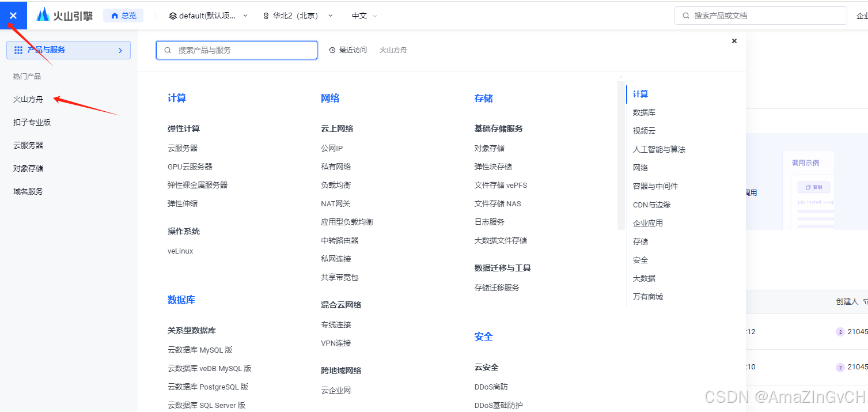Click the 产品与服务 grid icon
The width and height of the screenshot is (868, 412).
pyautogui.click(x=18, y=50)
